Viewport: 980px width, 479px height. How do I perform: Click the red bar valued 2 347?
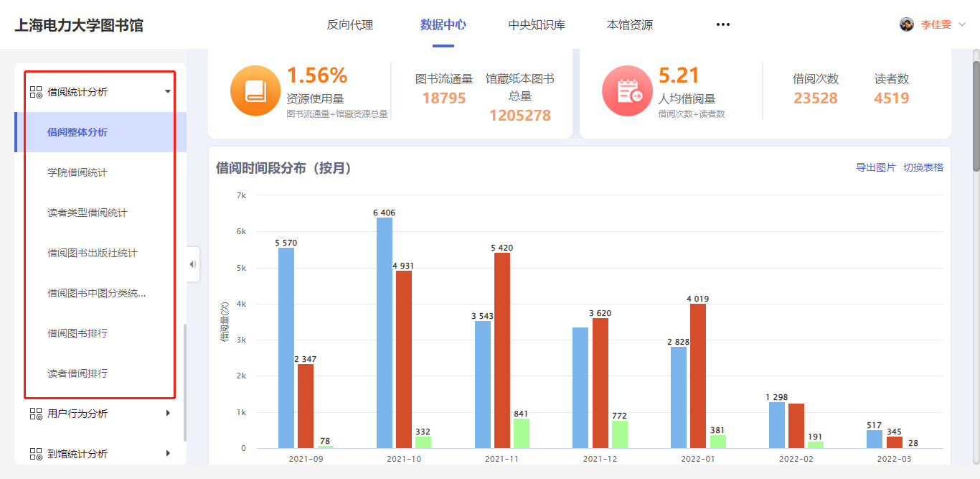click(x=306, y=406)
